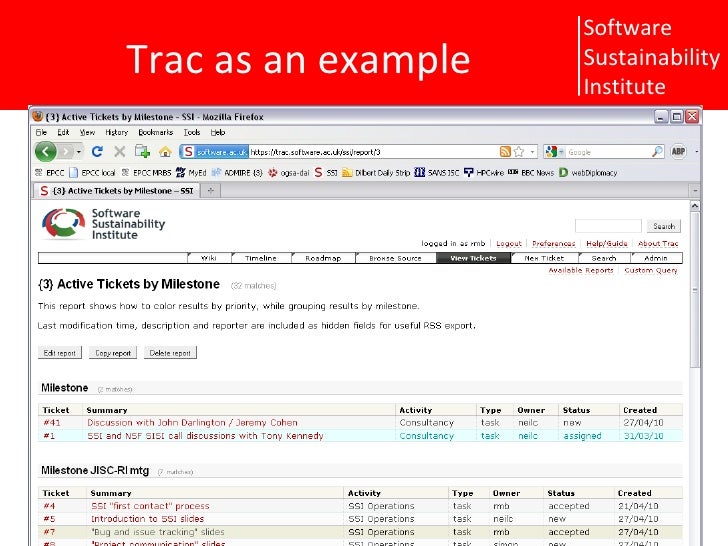728x546 pixels.
Task: Open the Help/Guide link
Action: (x=606, y=243)
